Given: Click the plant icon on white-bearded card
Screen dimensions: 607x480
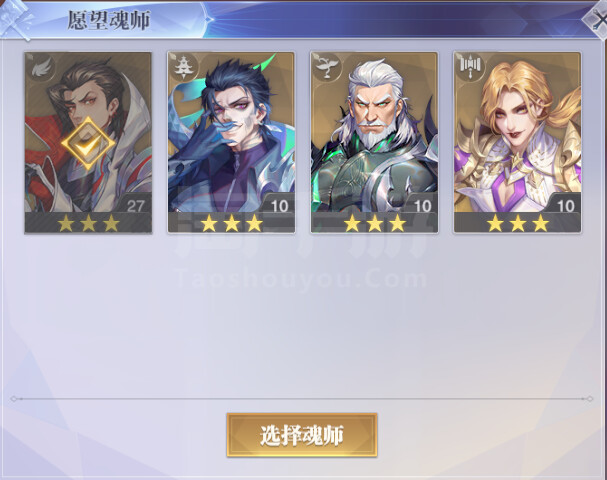Looking at the screenshot, I should (327, 68).
